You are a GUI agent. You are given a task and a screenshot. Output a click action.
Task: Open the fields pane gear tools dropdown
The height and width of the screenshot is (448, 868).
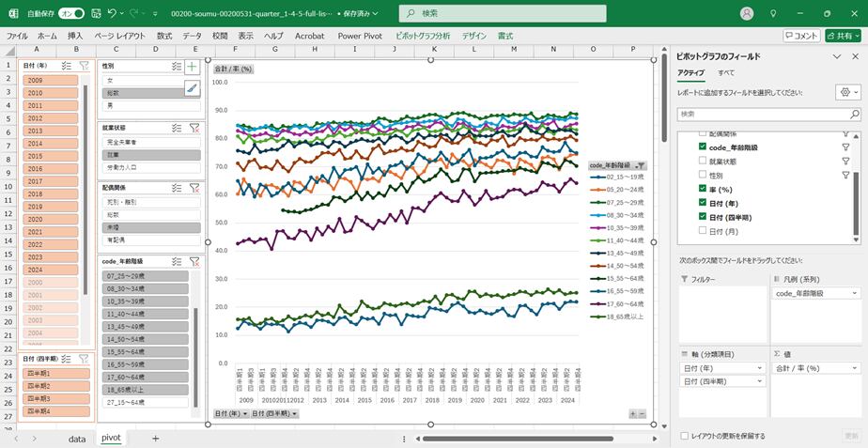[848, 92]
